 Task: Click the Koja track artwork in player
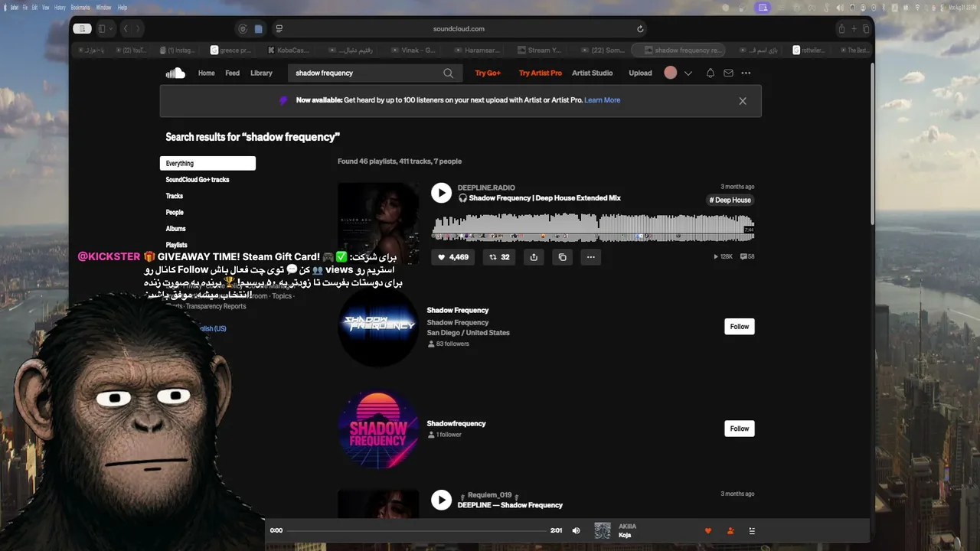coord(603,530)
